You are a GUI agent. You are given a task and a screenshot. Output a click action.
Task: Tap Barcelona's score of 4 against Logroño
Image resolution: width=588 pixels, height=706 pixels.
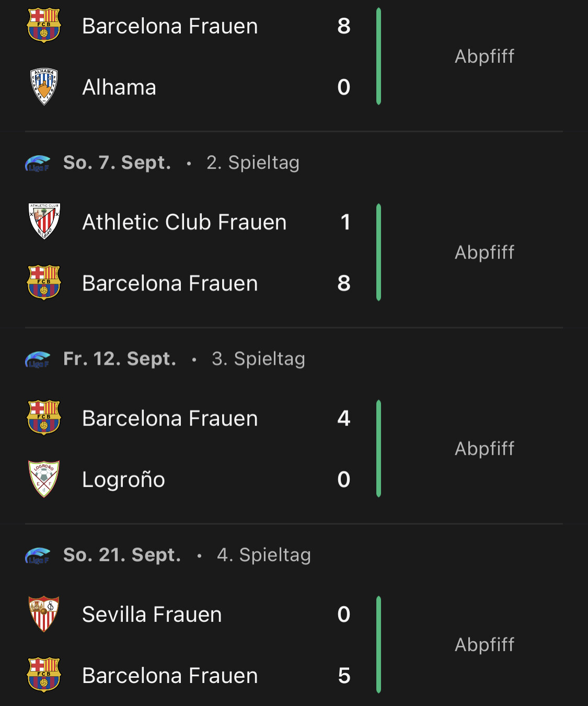[x=343, y=418]
